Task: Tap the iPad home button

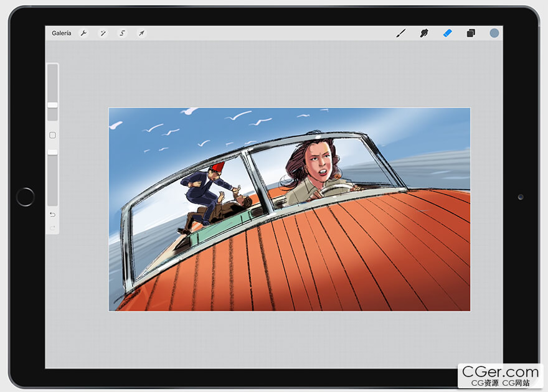Action: pyautogui.click(x=25, y=197)
